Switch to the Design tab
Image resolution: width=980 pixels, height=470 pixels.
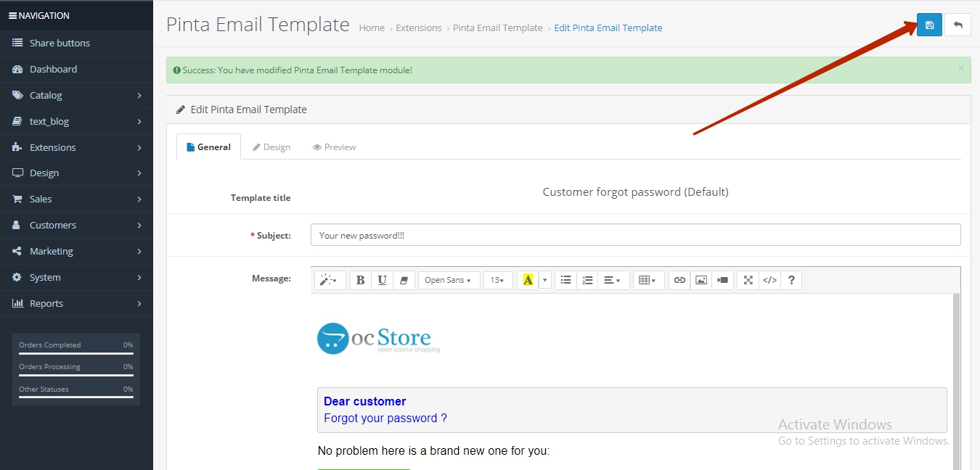(271, 147)
